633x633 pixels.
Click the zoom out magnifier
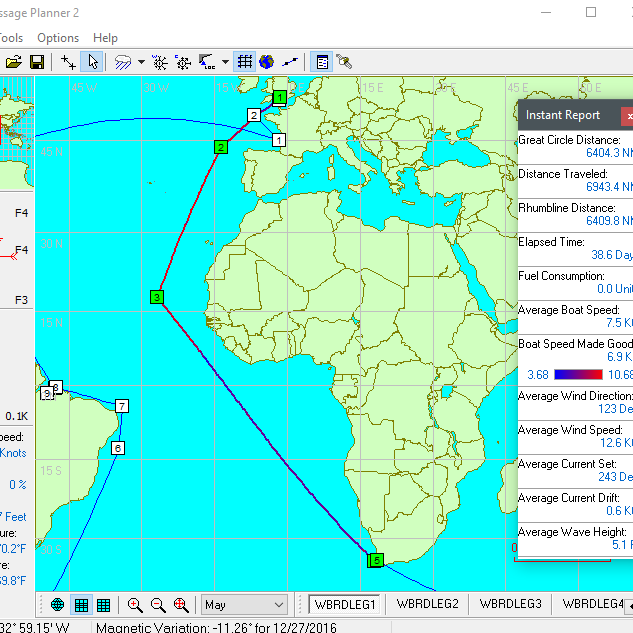coord(158,605)
